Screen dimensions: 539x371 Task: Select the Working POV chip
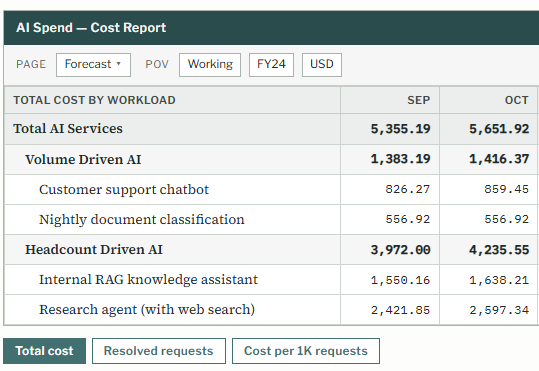(210, 65)
